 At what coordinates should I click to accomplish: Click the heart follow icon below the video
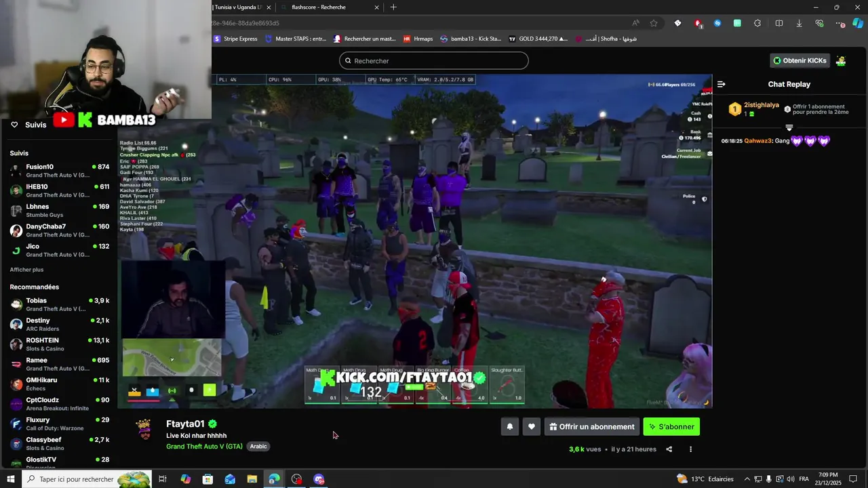(532, 427)
